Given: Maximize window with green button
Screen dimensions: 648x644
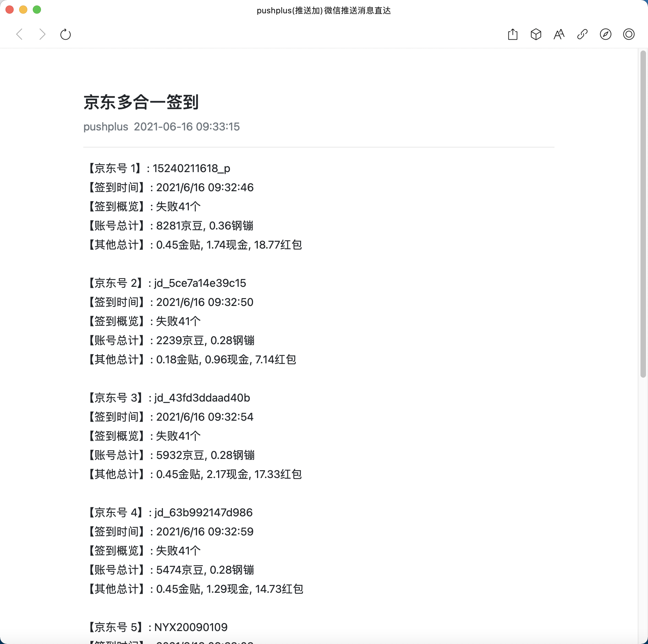Looking at the screenshot, I should tap(37, 10).
